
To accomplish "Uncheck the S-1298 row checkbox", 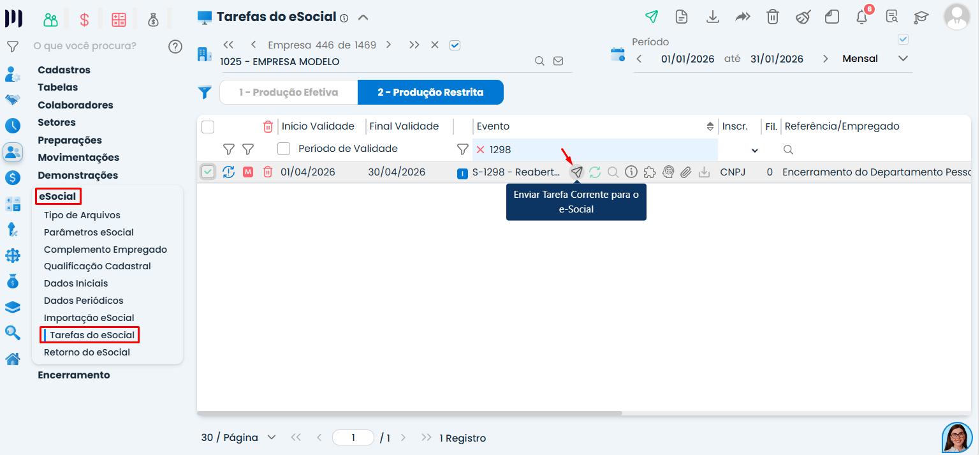I will (x=208, y=172).
